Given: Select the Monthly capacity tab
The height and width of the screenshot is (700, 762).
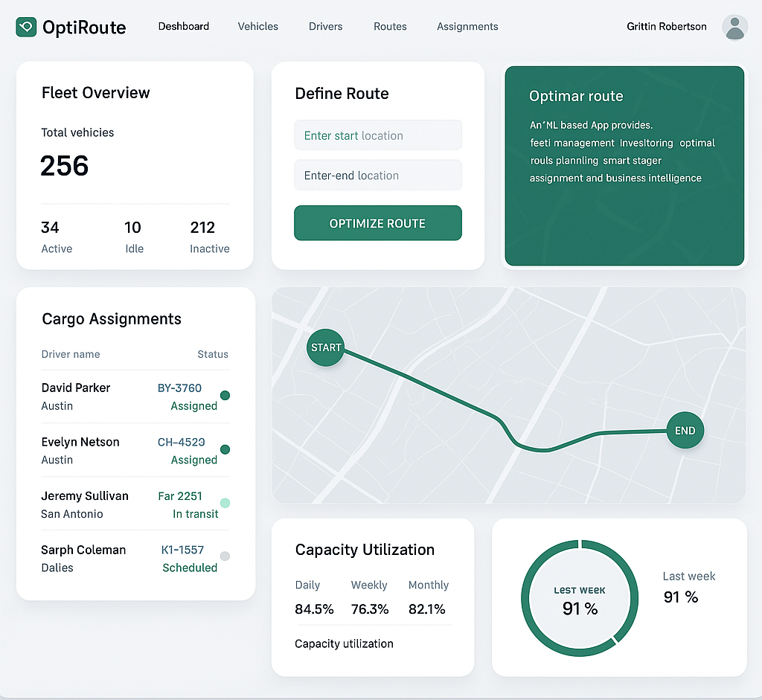Looking at the screenshot, I should [428, 585].
